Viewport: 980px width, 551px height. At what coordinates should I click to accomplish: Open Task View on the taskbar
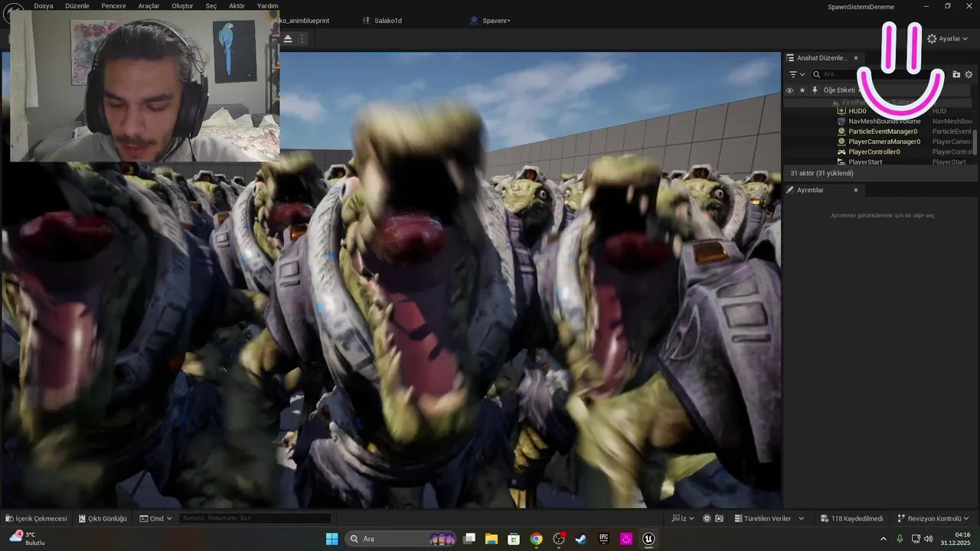(469, 539)
